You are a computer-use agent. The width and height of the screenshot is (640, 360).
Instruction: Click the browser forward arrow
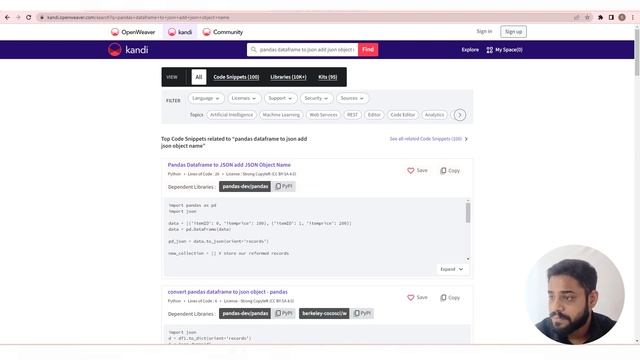click(x=18, y=18)
